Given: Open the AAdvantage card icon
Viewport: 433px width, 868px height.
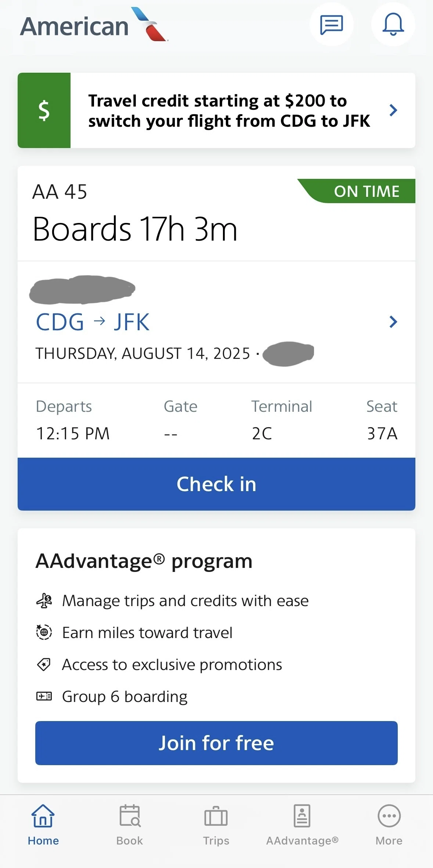Looking at the screenshot, I should tap(302, 816).
